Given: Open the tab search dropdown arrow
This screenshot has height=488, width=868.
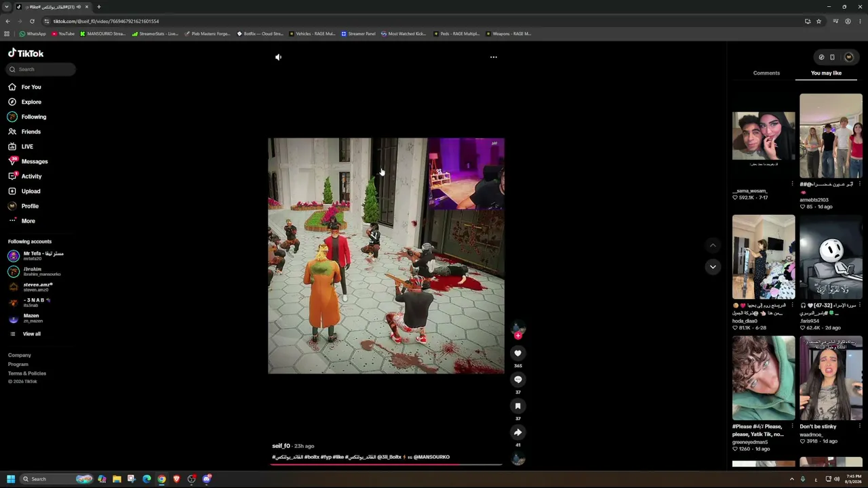Looking at the screenshot, I should (7, 7).
